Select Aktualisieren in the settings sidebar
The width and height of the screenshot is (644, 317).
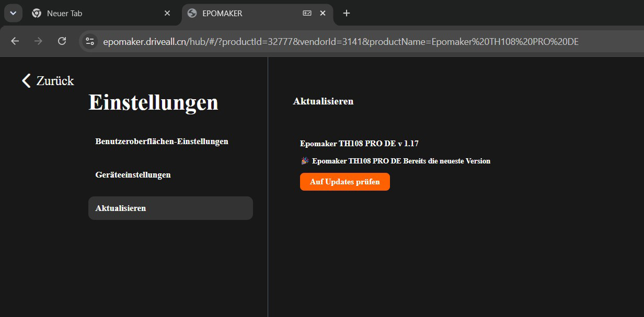170,208
